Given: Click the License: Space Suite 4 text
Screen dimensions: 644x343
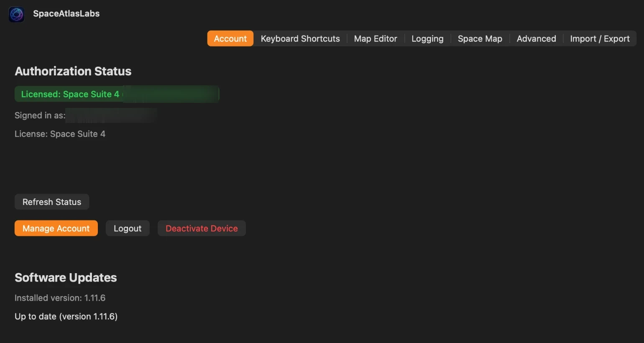Looking at the screenshot, I should (x=60, y=134).
